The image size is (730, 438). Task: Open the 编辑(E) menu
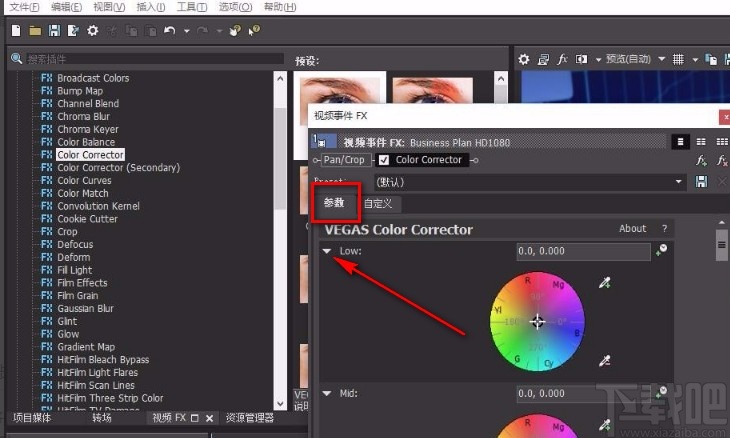click(67, 7)
